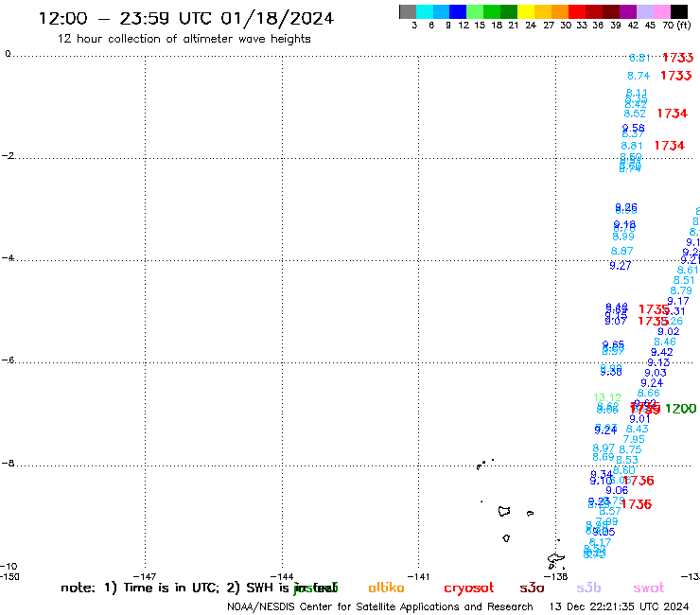Click the pink legend color swatch
Screen dimensions: 700x615
tap(662, 11)
